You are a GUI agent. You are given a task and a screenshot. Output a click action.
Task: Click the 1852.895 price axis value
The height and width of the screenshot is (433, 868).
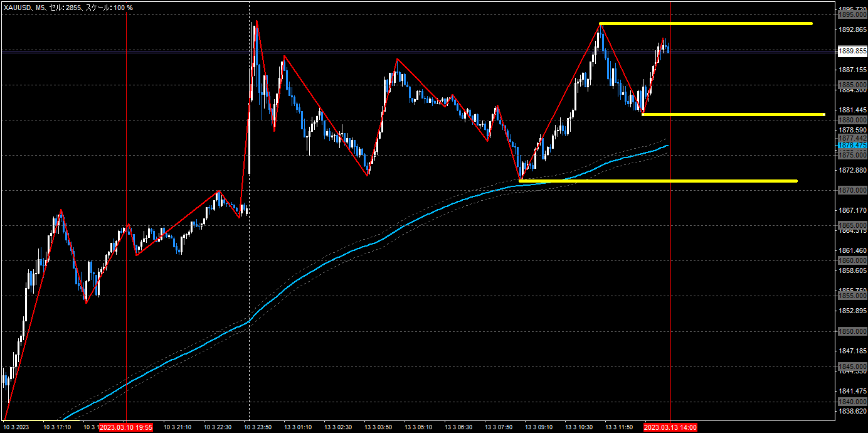852,311
